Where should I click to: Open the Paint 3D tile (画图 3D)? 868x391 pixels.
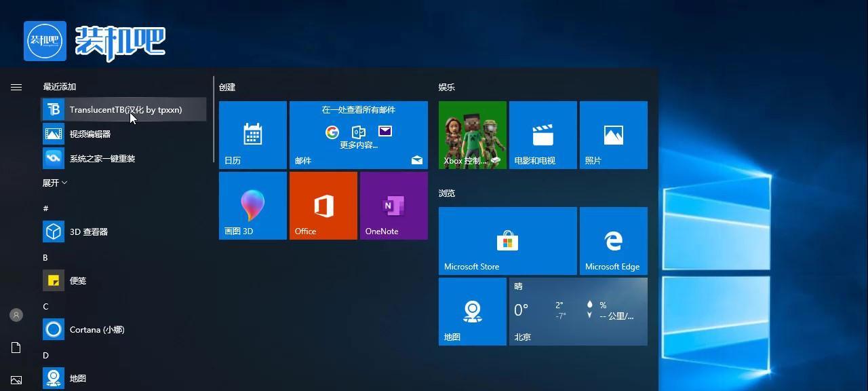coord(253,206)
